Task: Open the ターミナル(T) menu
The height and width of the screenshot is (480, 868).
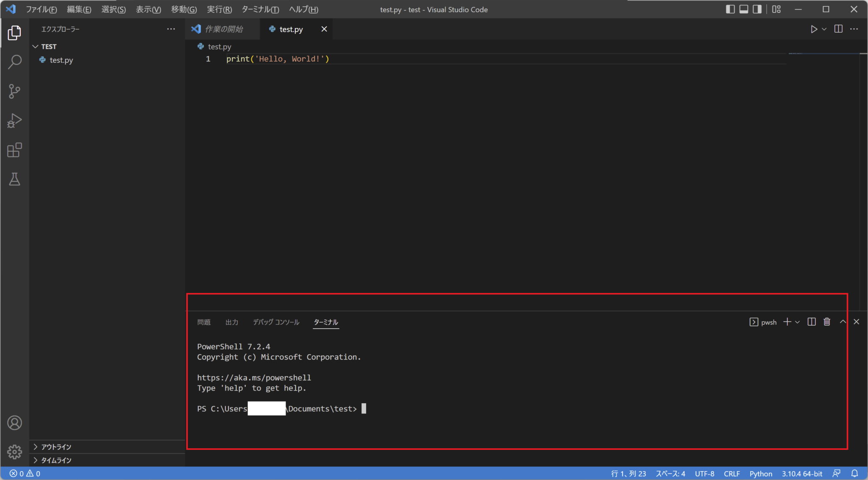Action: [x=260, y=9]
